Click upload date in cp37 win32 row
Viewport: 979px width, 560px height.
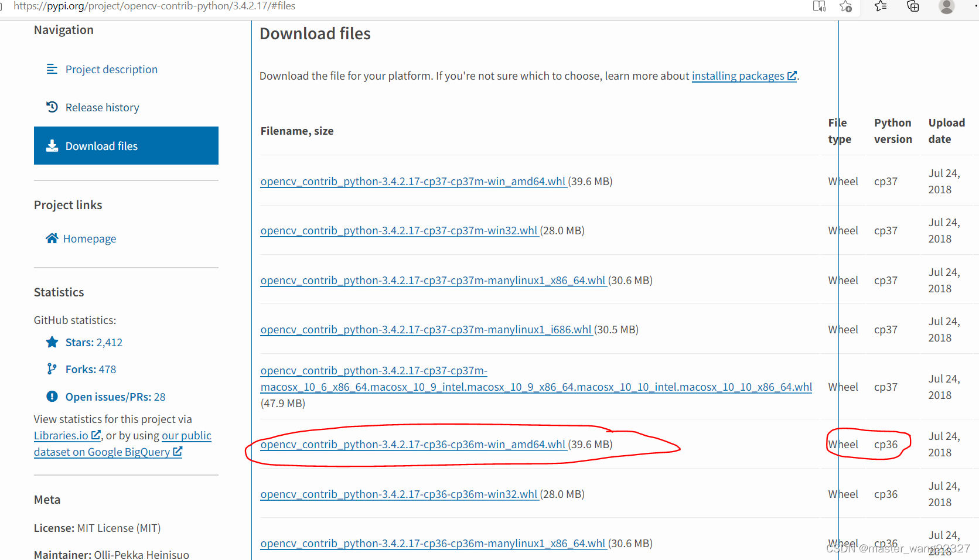944,230
